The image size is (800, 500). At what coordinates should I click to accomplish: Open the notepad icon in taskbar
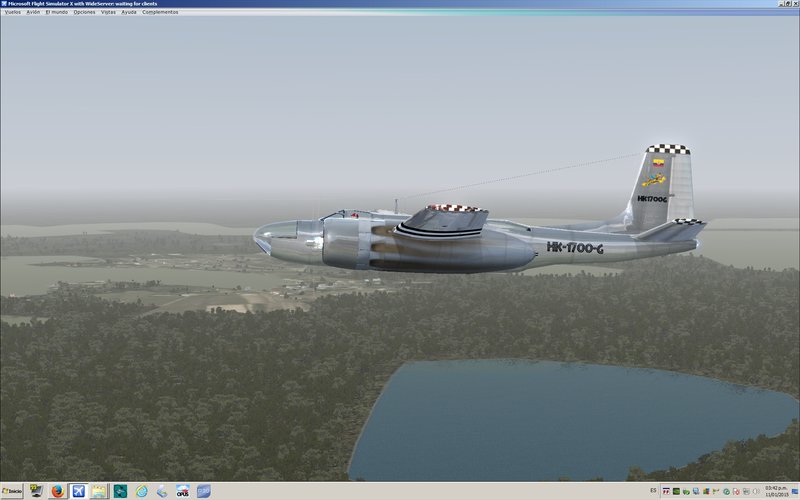click(99, 491)
